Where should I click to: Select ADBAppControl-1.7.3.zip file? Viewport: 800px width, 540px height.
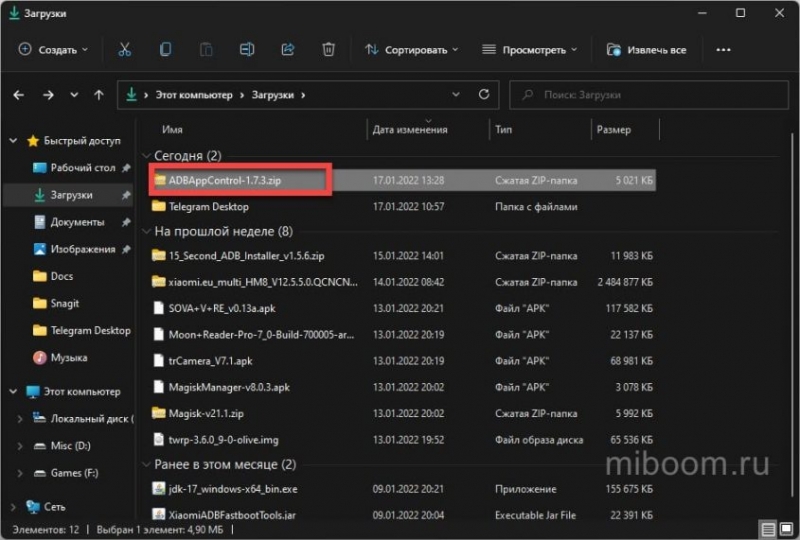[403, 180]
